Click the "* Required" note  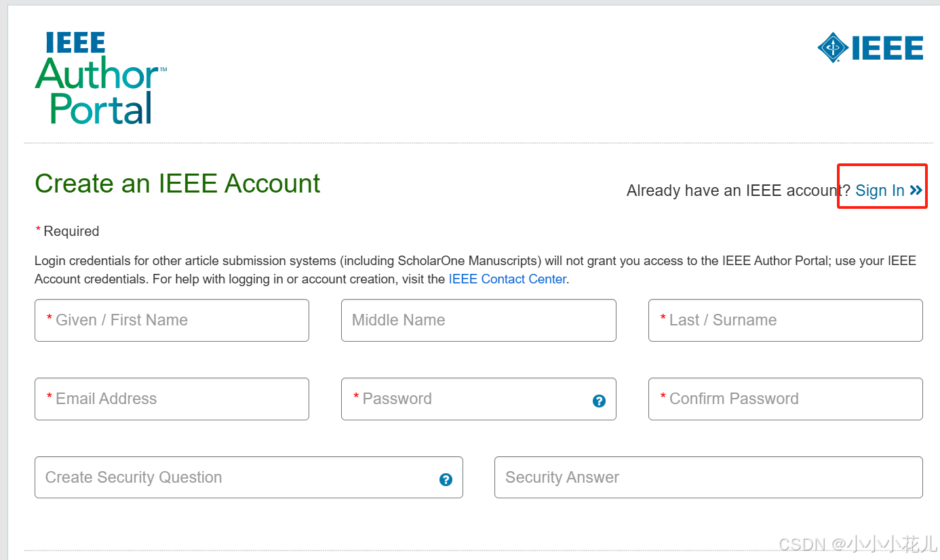tap(67, 231)
